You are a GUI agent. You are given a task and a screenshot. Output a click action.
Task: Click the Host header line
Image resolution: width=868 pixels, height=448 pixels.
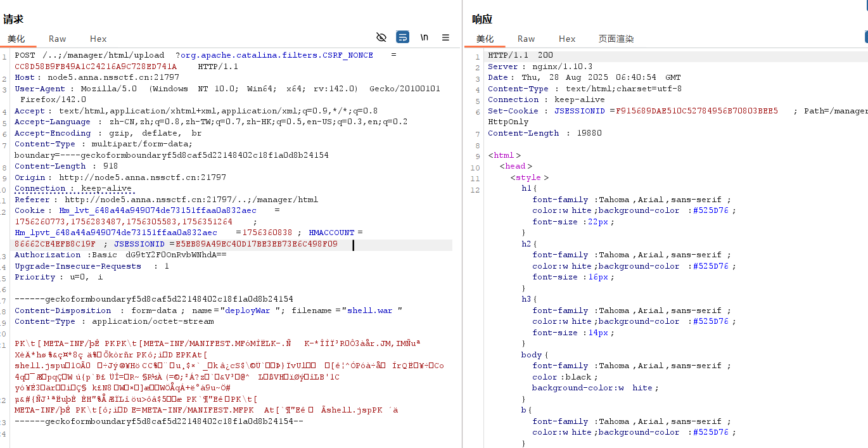tap(97, 77)
